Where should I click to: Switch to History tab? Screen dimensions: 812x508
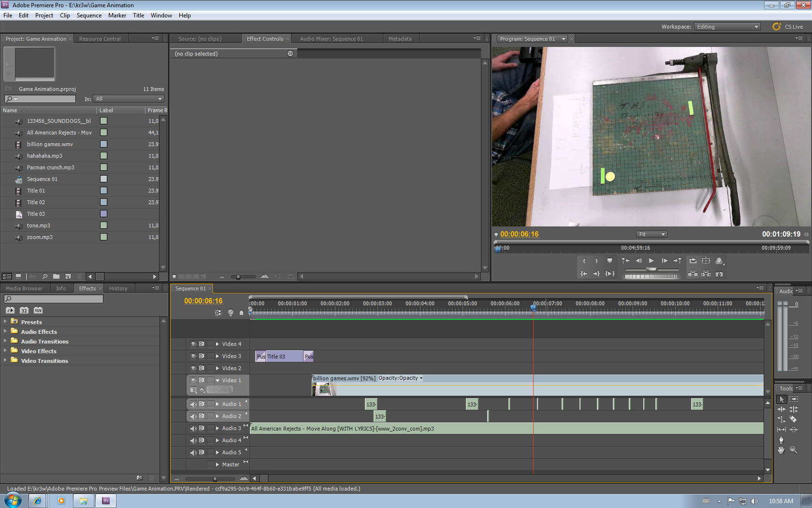point(118,288)
